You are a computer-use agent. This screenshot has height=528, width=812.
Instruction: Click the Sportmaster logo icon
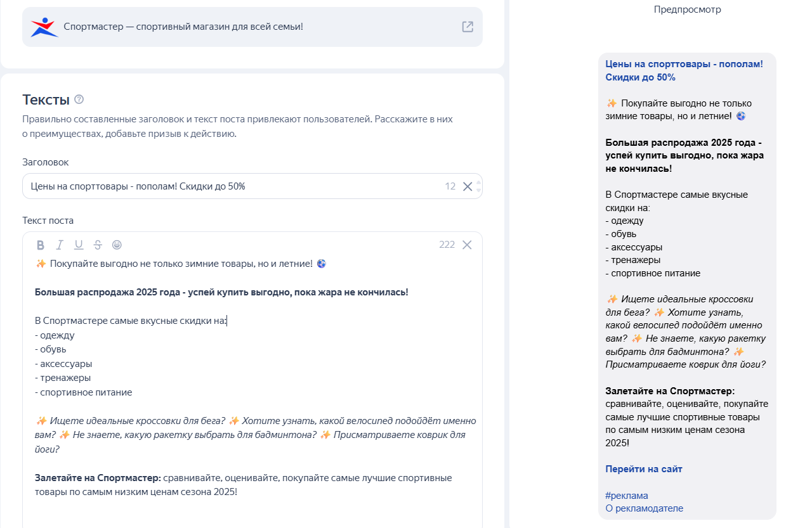point(44,27)
